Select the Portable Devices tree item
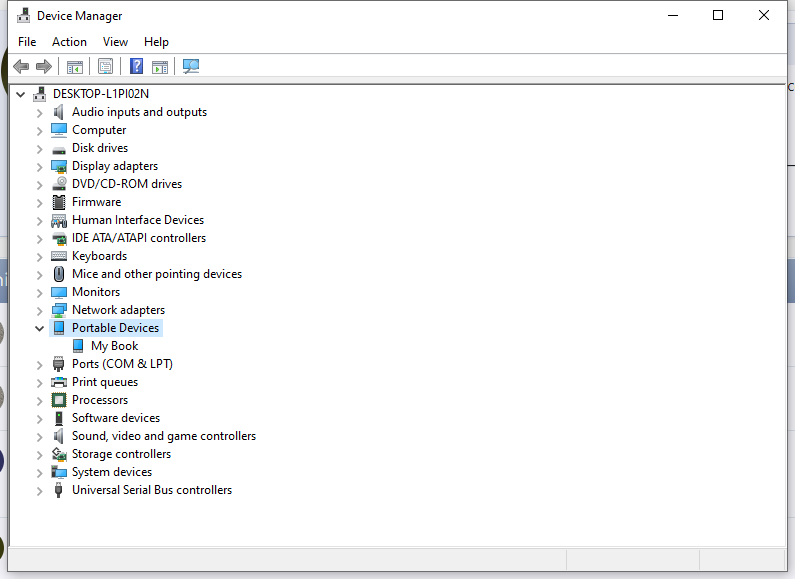Screen dimensions: 795x579 [x=115, y=328]
